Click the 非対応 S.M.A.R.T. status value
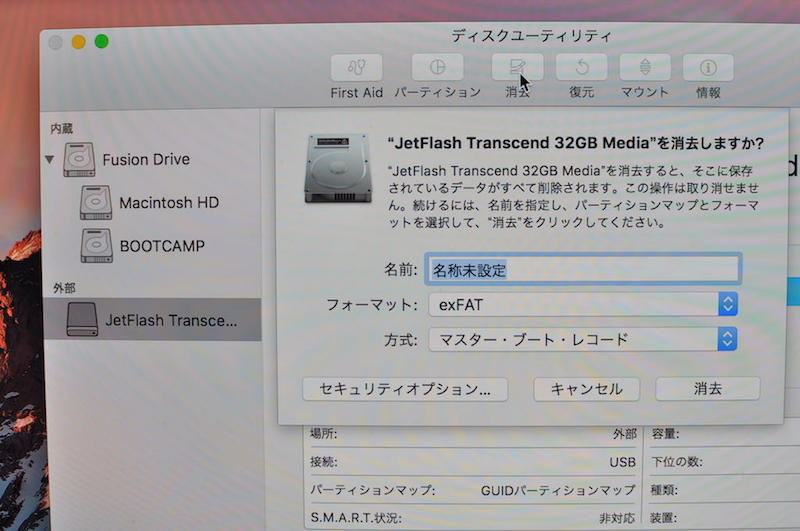Screen dimensions: 800x531 pyautogui.click(x=617, y=519)
